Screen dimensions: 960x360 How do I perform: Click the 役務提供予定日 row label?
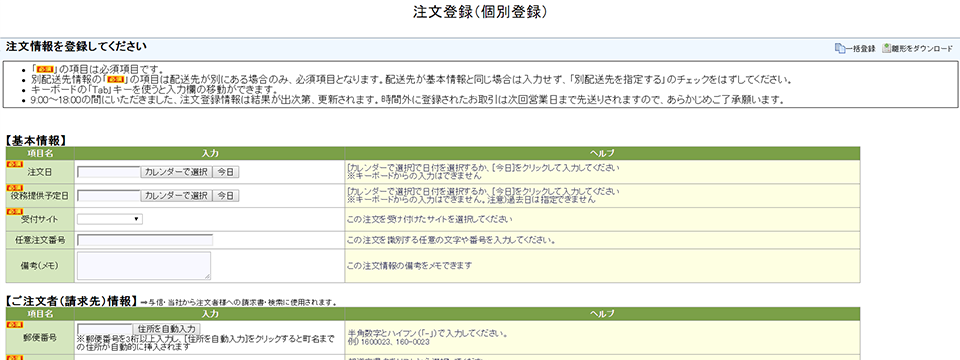(x=40, y=196)
